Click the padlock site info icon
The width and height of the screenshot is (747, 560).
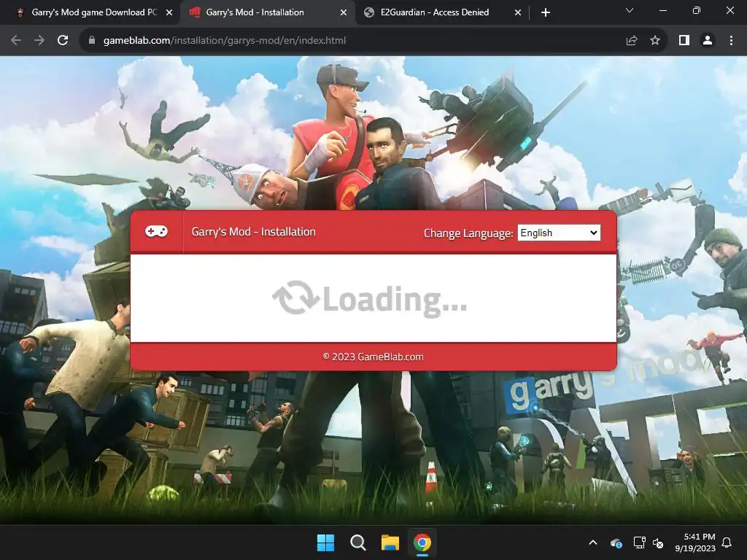coord(92,41)
